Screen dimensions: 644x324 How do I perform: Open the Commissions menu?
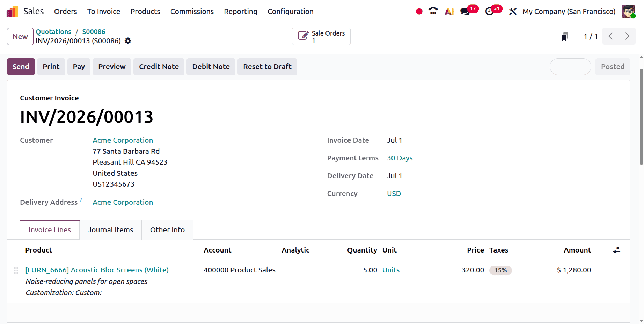tap(192, 12)
